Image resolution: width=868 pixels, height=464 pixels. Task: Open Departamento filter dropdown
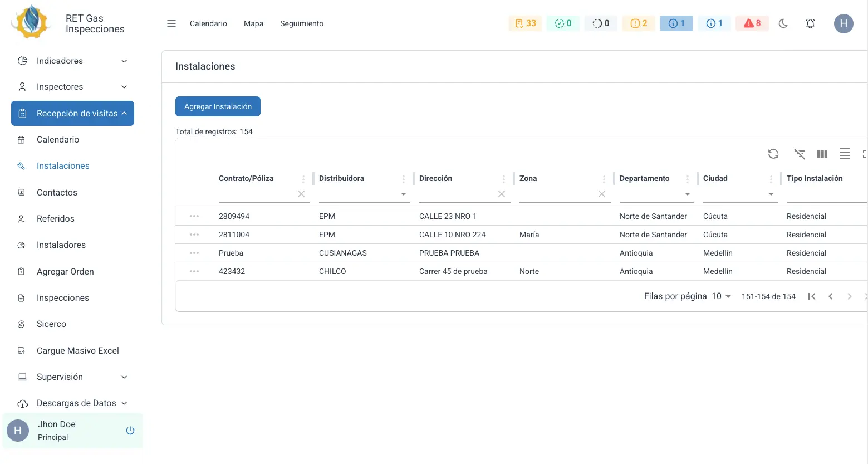point(688,194)
